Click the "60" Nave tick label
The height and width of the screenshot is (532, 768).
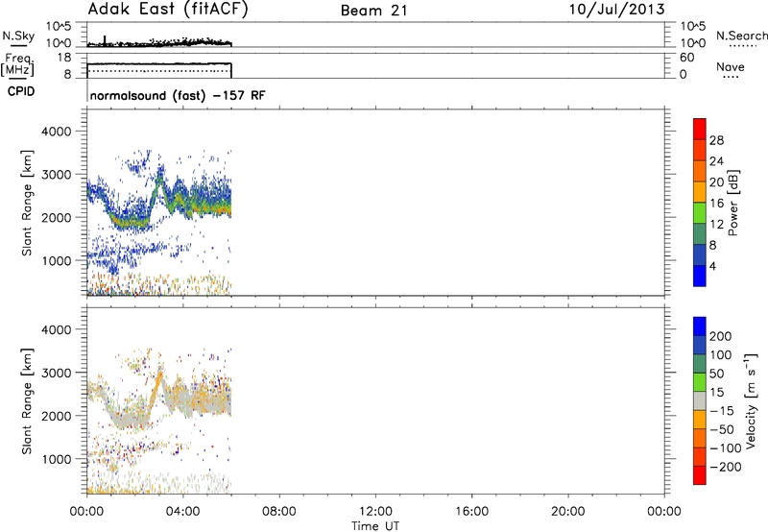click(x=686, y=58)
